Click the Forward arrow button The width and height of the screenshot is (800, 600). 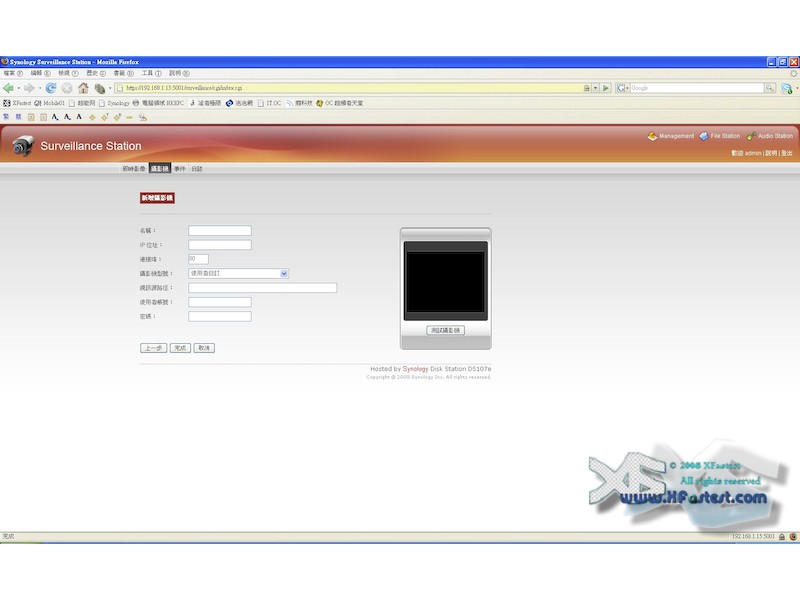29,88
